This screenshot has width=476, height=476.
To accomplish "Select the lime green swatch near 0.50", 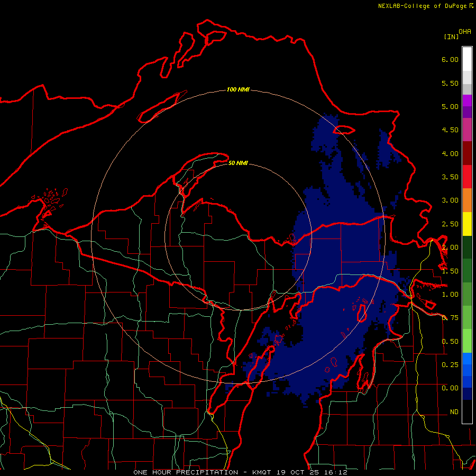I will click(467, 341).
